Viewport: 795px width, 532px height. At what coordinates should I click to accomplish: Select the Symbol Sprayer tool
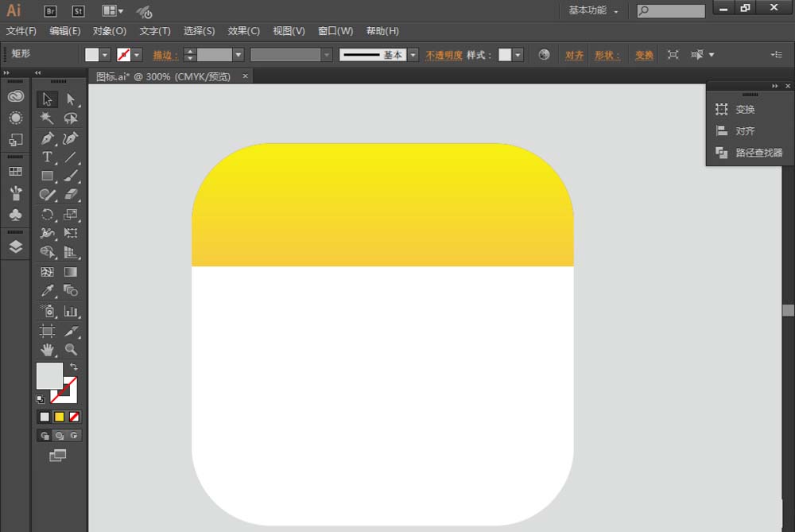pos(47,311)
